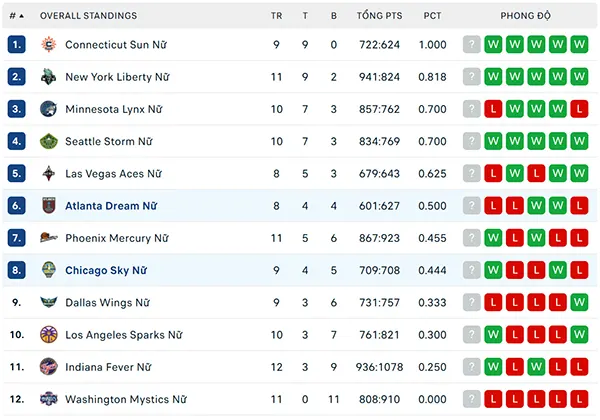Click the Phoenix Mercury team logo

(49, 238)
